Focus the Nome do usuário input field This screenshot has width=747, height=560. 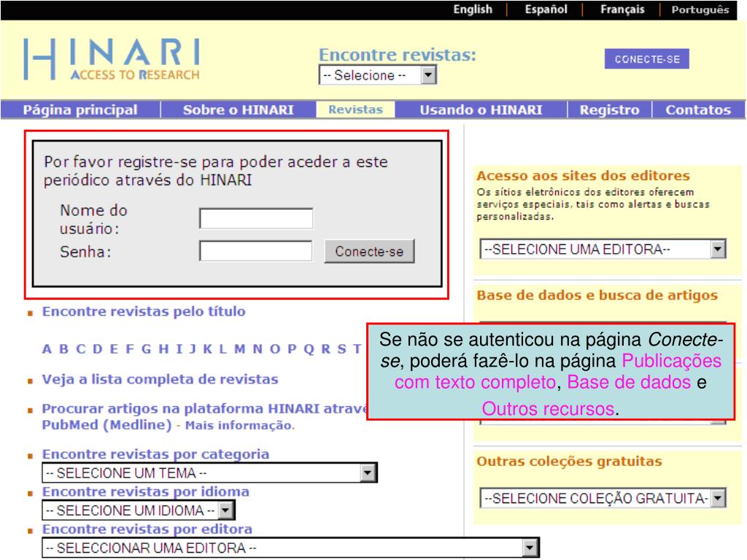pos(256,219)
